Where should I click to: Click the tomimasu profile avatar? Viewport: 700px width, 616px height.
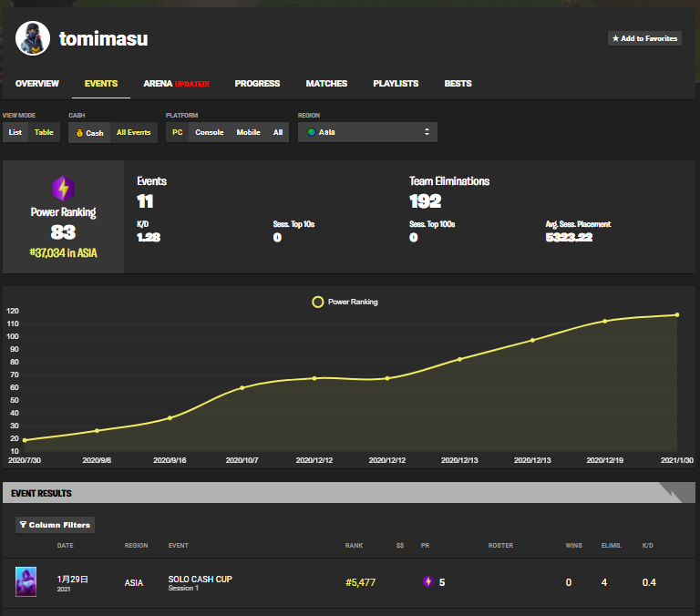(33, 38)
